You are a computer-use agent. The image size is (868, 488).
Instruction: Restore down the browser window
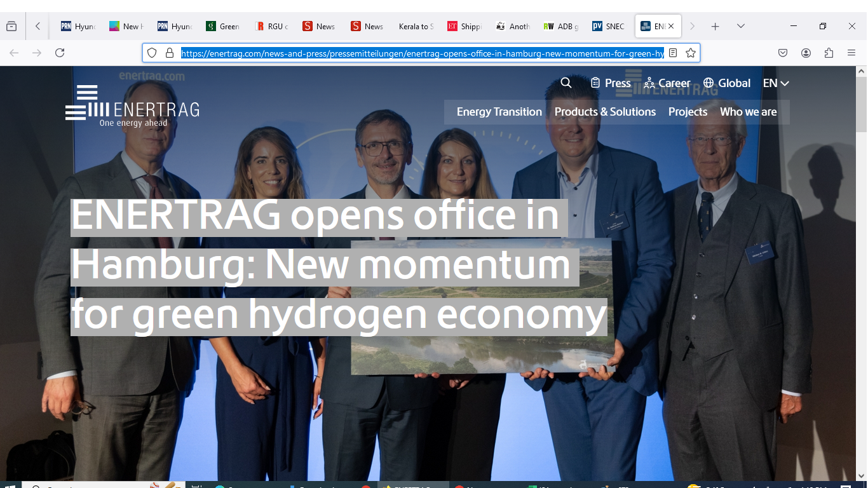tap(823, 26)
